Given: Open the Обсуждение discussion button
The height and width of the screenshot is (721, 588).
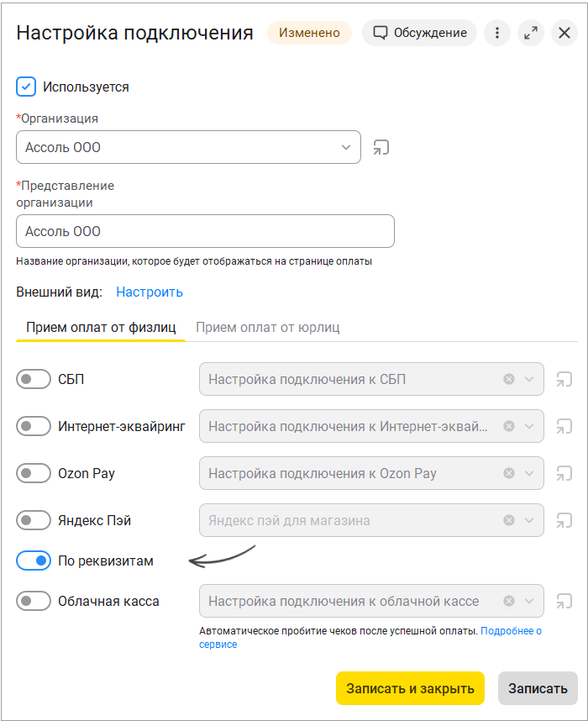Looking at the screenshot, I should (419, 33).
